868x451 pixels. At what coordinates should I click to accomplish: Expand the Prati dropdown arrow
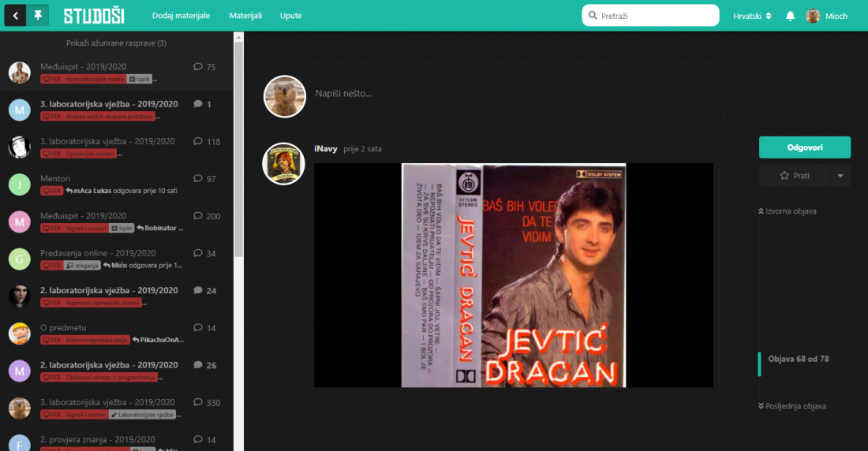tap(840, 175)
